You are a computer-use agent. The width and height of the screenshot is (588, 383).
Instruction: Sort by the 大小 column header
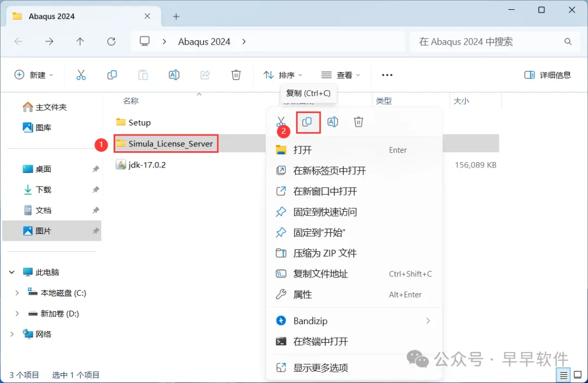pyautogui.click(x=461, y=101)
